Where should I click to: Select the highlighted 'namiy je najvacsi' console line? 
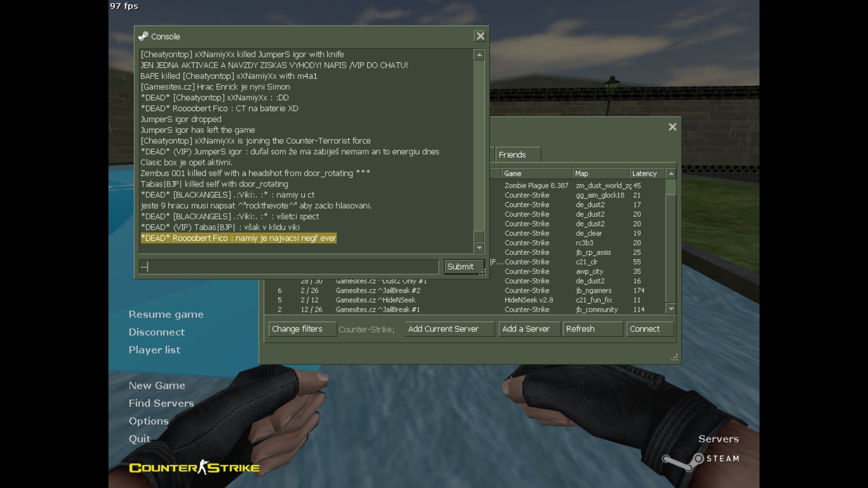[x=239, y=238]
